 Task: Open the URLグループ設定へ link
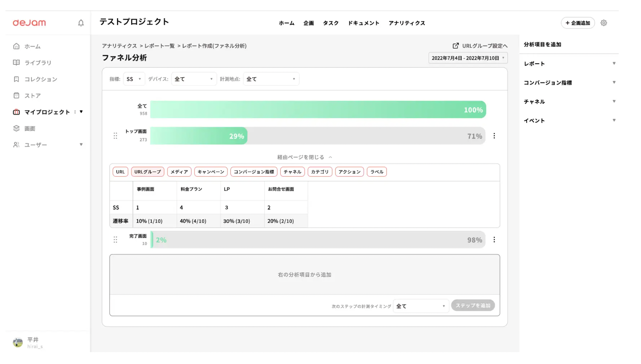[x=480, y=46]
